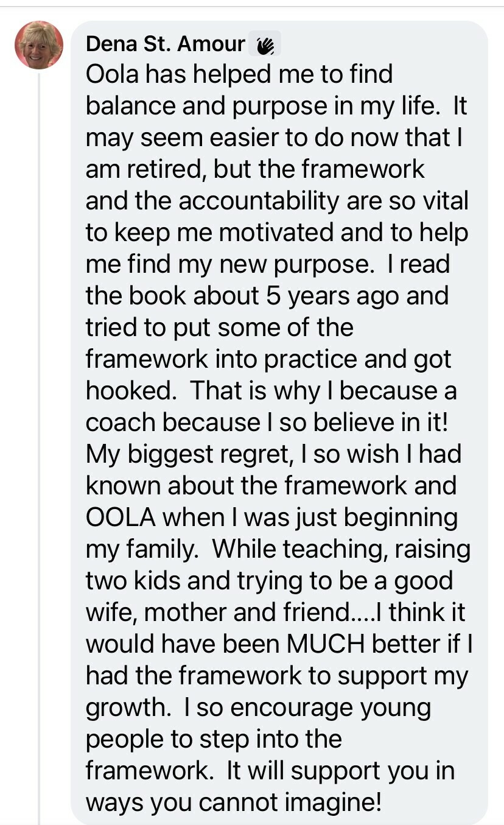The height and width of the screenshot is (825, 504).
Task: Select the word "growth" in the comment
Action: [127, 708]
